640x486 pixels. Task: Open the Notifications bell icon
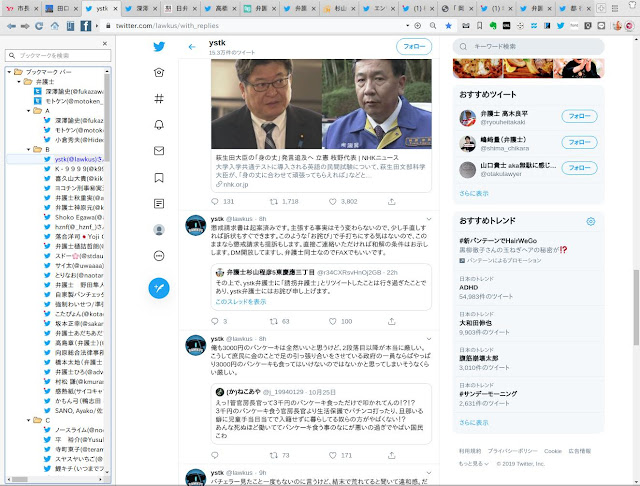click(x=159, y=124)
